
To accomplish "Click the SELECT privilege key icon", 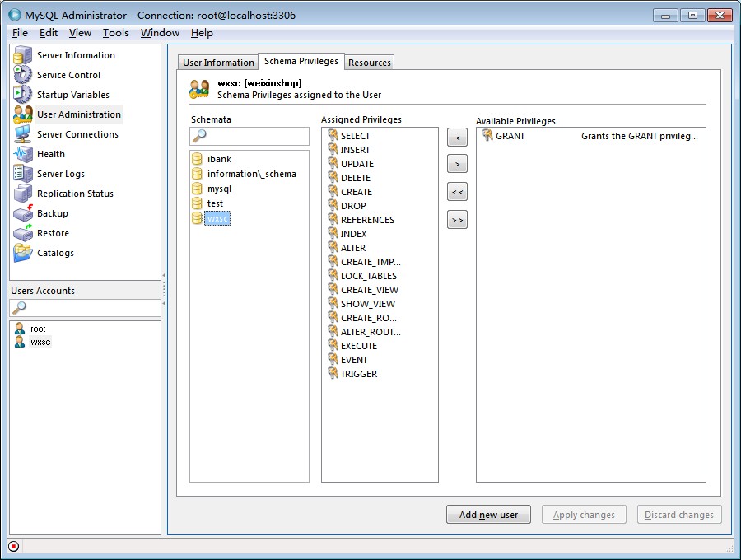I will (x=333, y=135).
